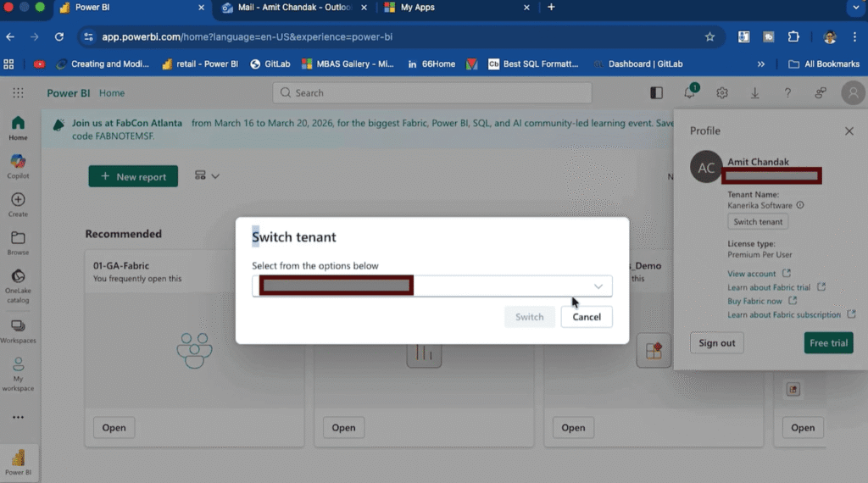Click the Power BI search box
868x483 pixels.
coord(431,93)
